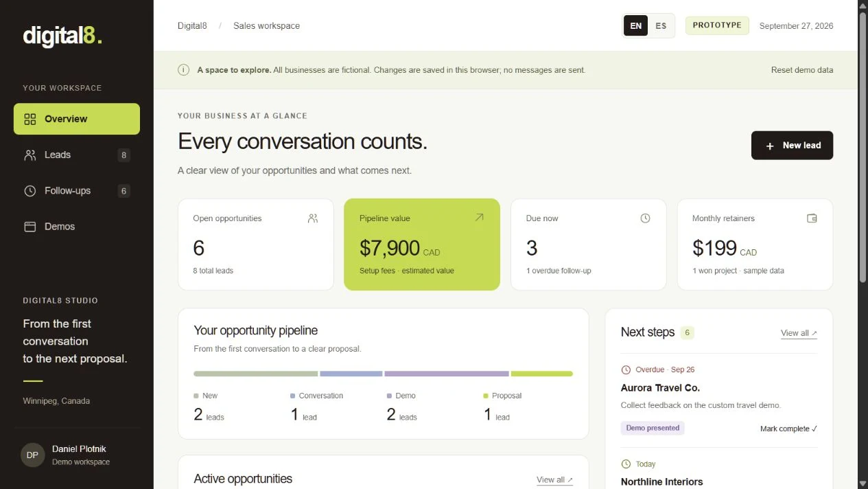Click the Northline Interiors heading
The image size is (868, 489).
[x=661, y=482]
